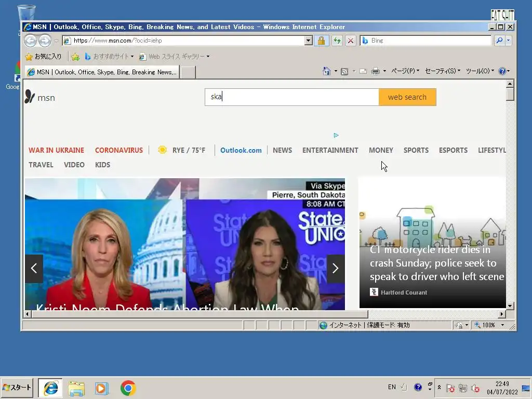
Task: Open Internet Explorer from the taskbar
Action: (x=50, y=388)
